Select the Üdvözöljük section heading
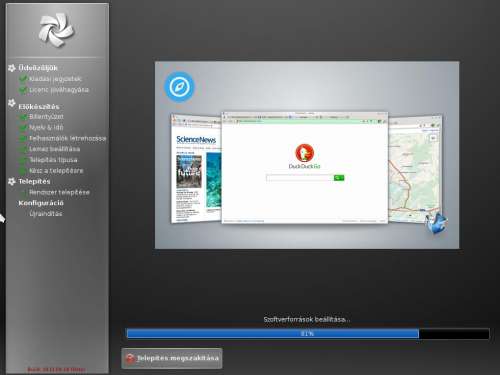500x375 pixels. coord(38,68)
